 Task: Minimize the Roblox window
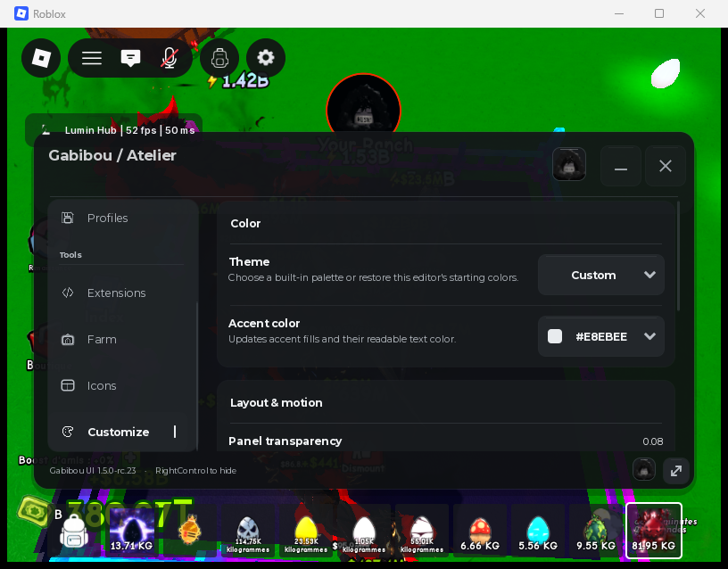click(x=619, y=13)
